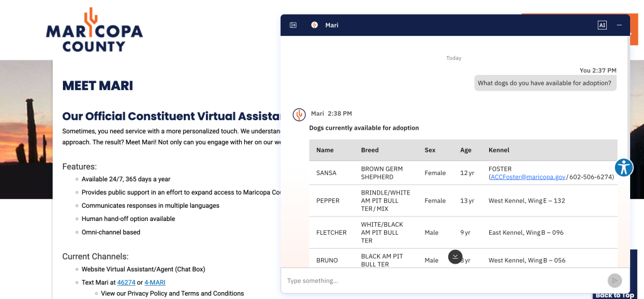Select the FLETCHER name cell

pos(332,232)
